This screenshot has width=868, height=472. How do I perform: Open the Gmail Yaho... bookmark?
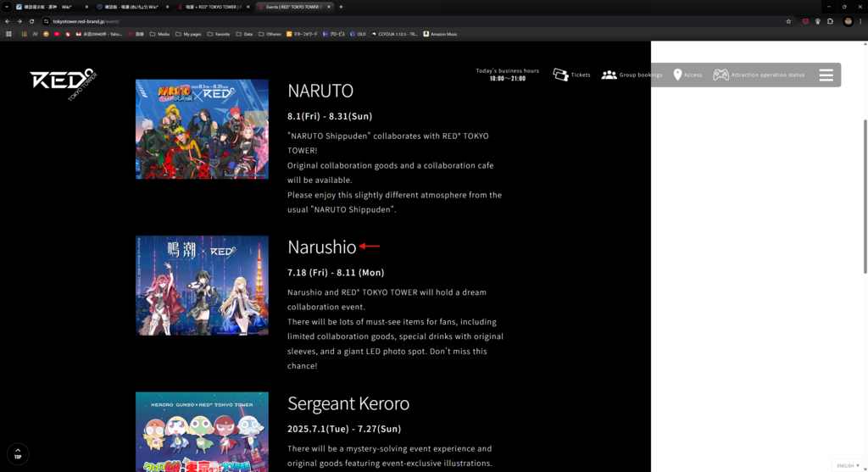pyautogui.click(x=99, y=34)
